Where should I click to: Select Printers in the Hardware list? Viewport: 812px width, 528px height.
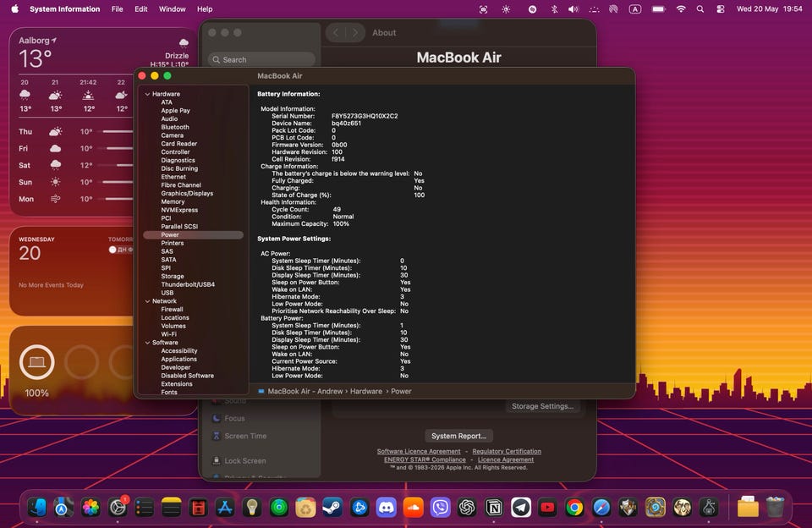173,244
